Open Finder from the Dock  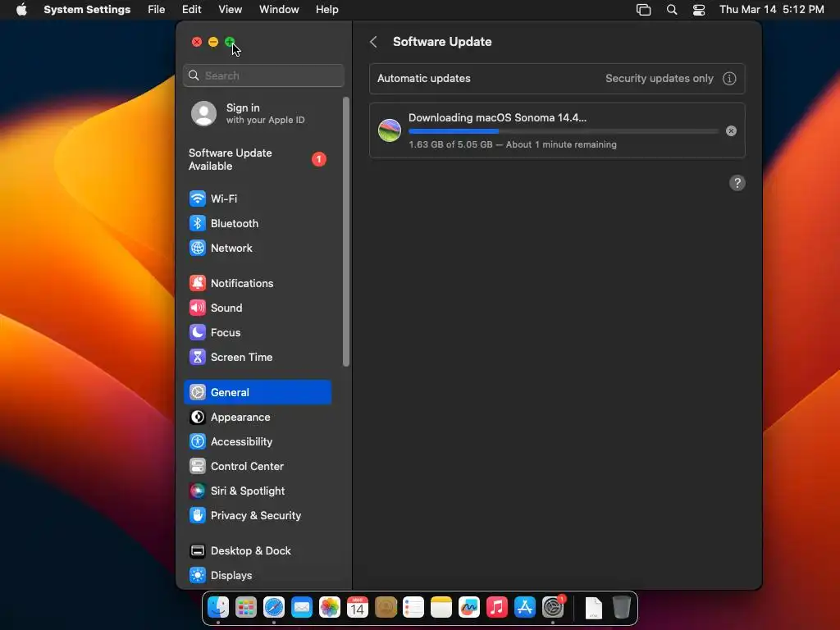(218, 608)
